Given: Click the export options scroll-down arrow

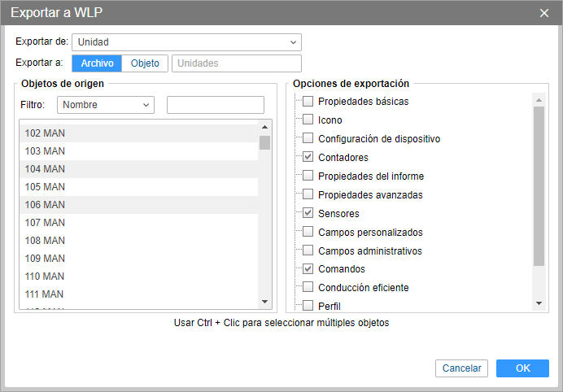Looking at the screenshot, I should [539, 303].
